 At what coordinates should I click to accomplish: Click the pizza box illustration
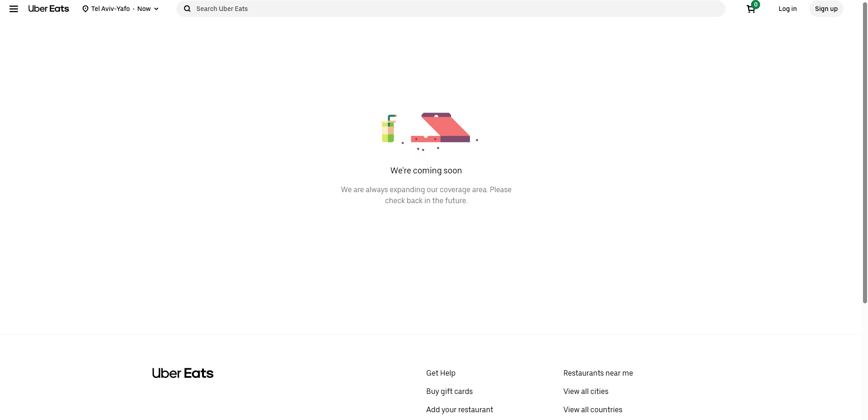[x=441, y=128]
